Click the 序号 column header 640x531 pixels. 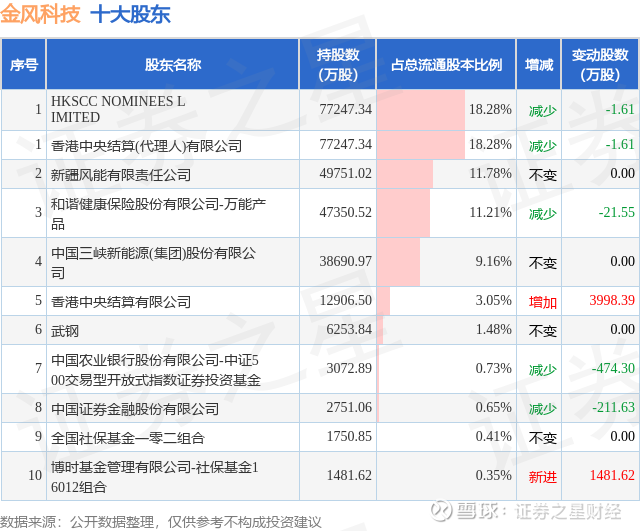click(24, 64)
